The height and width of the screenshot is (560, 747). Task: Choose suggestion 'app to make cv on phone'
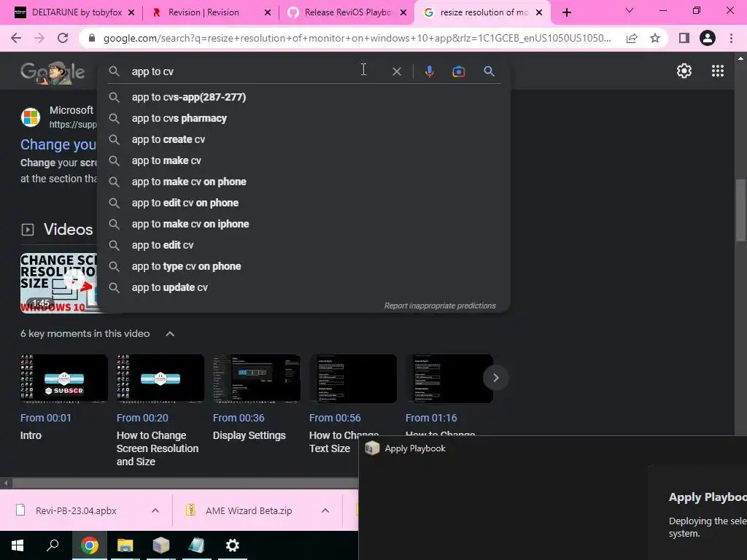coord(303,182)
